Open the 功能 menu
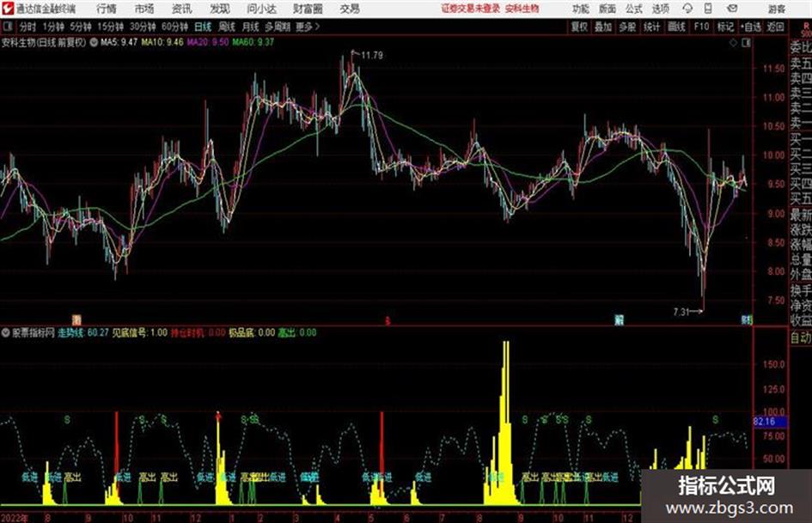Viewport: 812px width, 523px height. pyautogui.click(x=581, y=9)
